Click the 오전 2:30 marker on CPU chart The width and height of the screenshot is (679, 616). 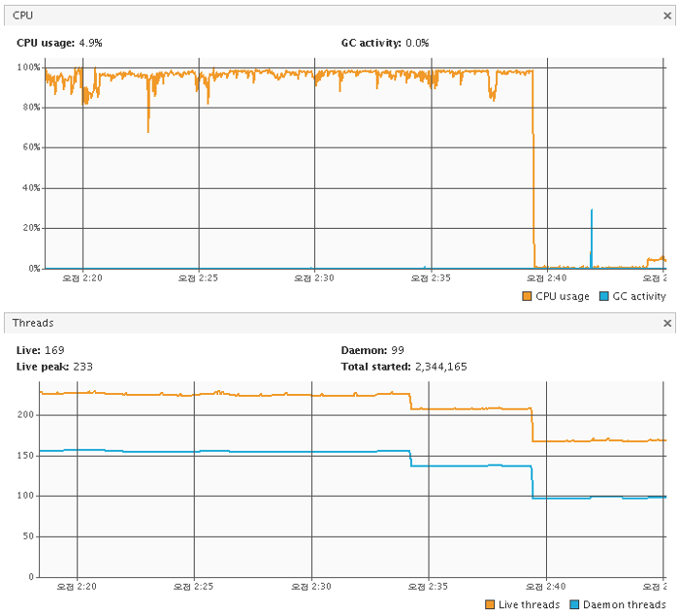tap(313, 277)
